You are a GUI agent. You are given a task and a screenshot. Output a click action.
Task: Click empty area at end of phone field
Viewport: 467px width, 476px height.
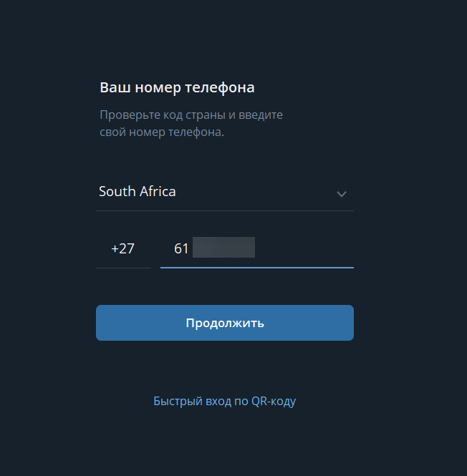pyautogui.click(x=315, y=249)
